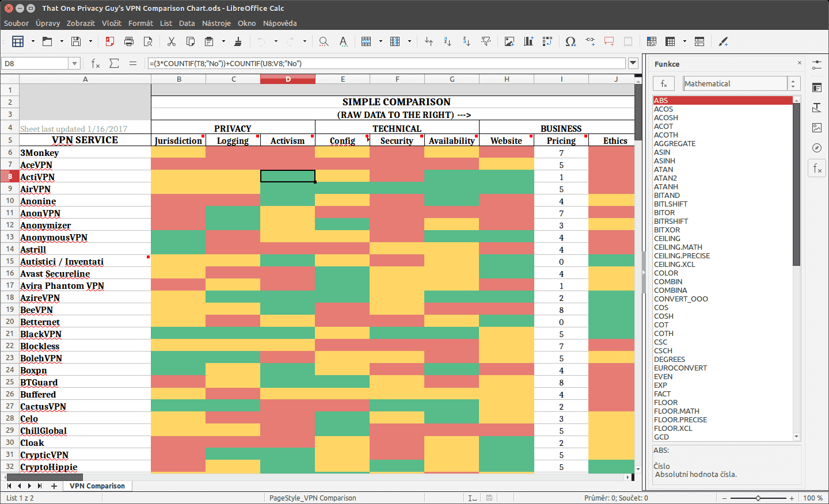Close the Funkce sidebar panel
The image size is (829, 504).
799,63
